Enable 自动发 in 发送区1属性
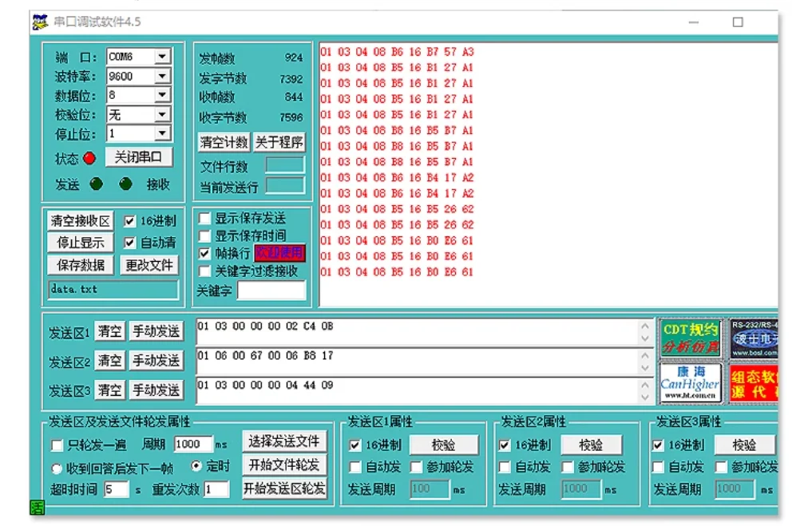Screen dimensions: 812x526 pyautogui.click(x=355, y=467)
